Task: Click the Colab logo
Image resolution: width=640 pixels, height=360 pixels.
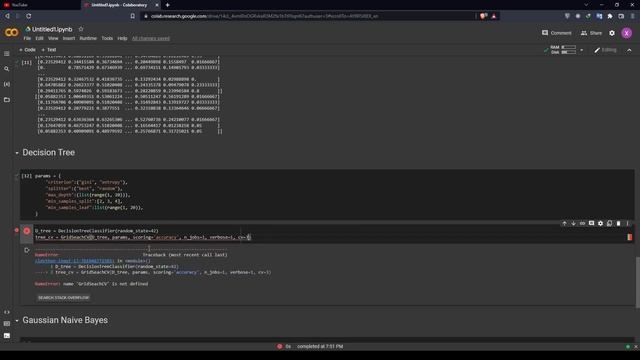Action: click(x=11, y=33)
